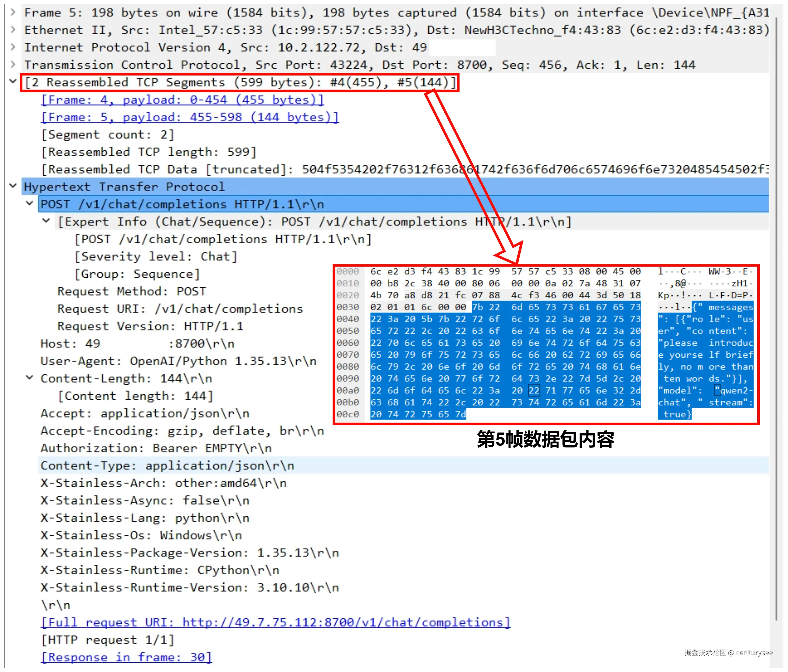Select the Request Method: POST field

(x=132, y=292)
